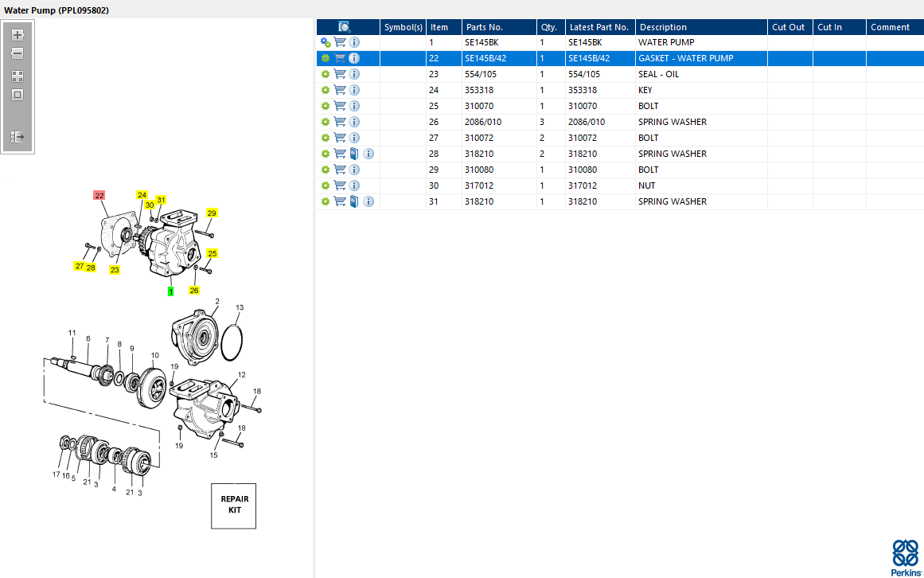Add item 22 gasket to the cart
924x578 pixels.
click(x=340, y=58)
